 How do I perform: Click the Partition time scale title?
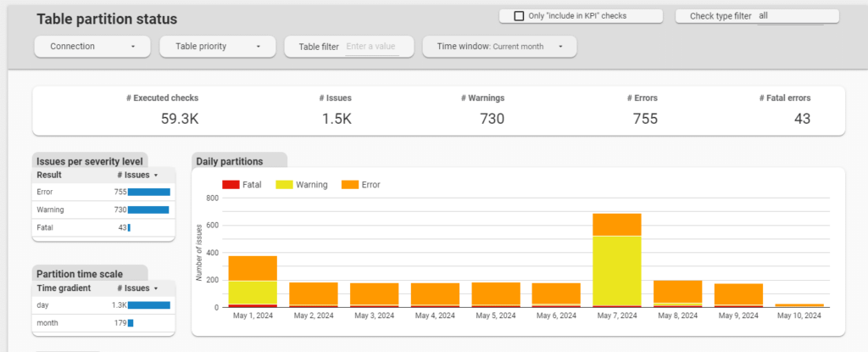pos(80,274)
